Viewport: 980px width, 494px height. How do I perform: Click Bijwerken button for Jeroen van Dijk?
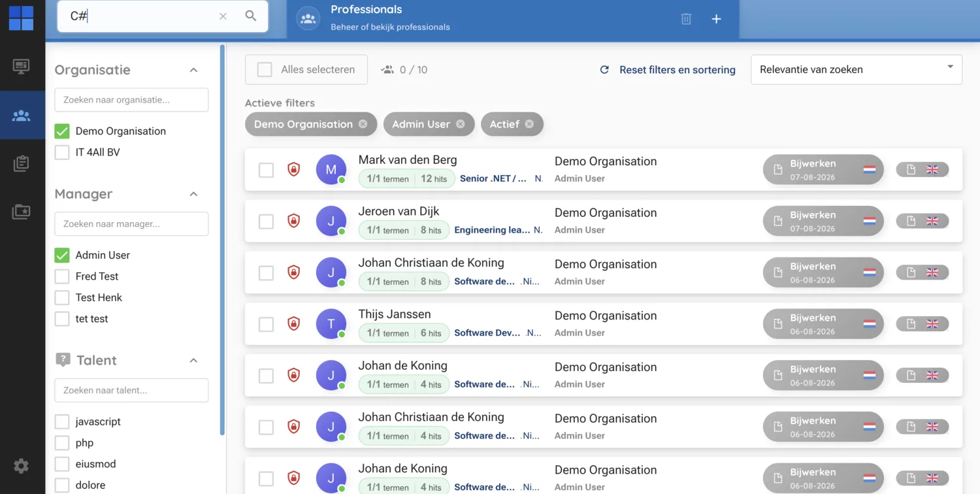[823, 221]
